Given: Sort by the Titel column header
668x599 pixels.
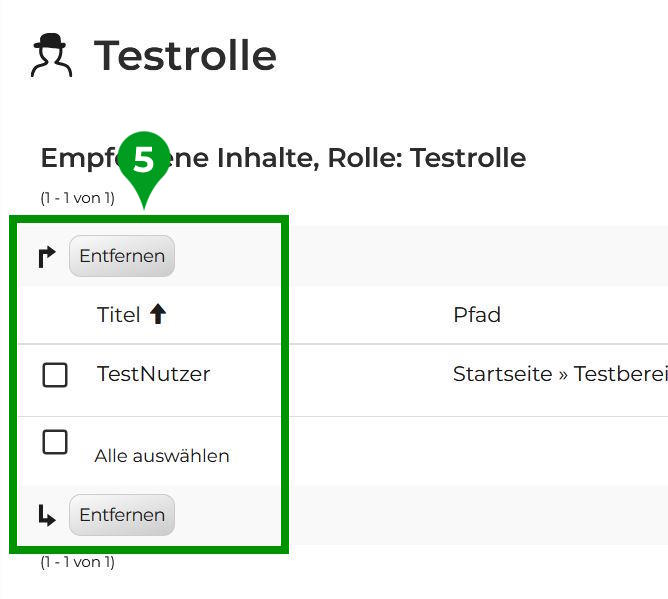Looking at the screenshot, I should coord(118,315).
